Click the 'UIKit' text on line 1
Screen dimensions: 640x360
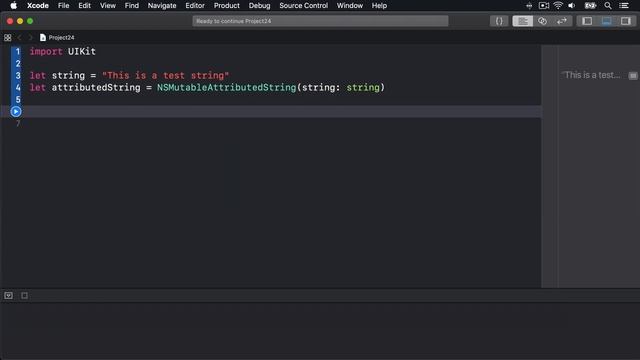pos(82,52)
